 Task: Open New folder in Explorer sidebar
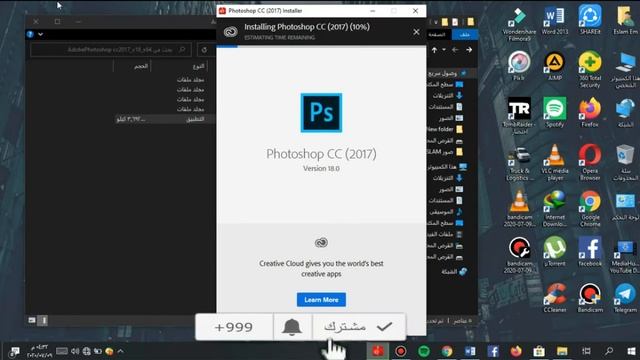tap(446, 129)
